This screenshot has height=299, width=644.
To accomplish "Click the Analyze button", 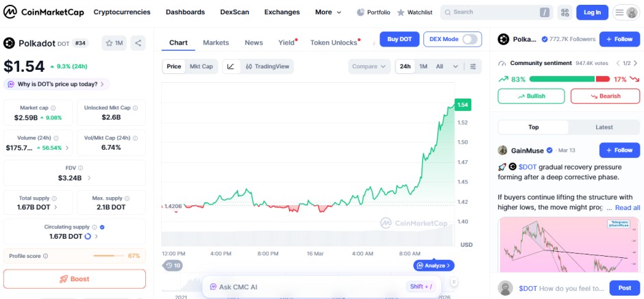I will 434,265.
